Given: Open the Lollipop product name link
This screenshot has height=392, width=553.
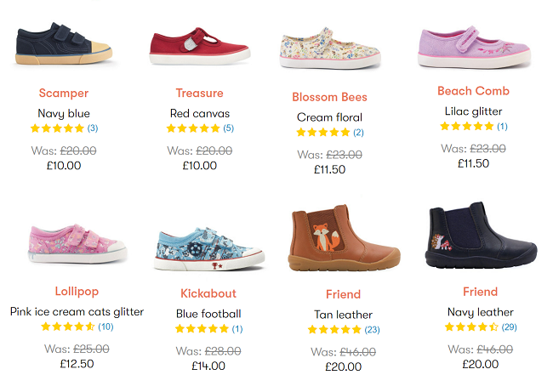Looking at the screenshot, I should 77,292.
